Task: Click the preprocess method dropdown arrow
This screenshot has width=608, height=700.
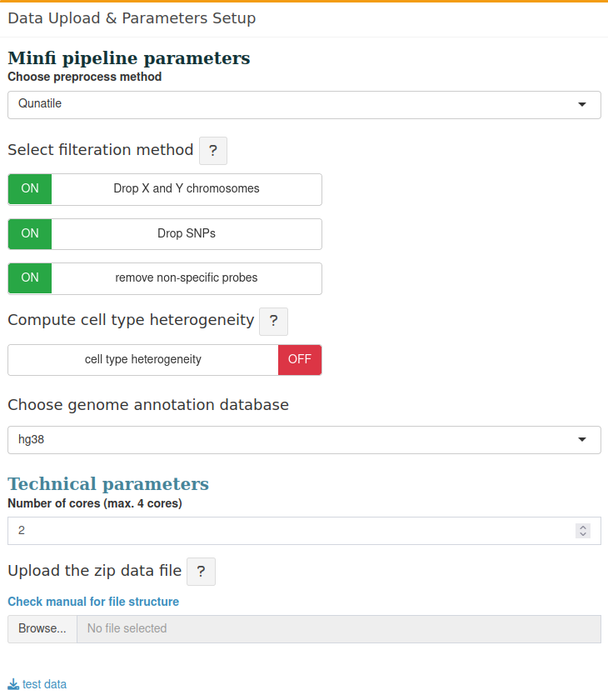Action: (x=581, y=104)
